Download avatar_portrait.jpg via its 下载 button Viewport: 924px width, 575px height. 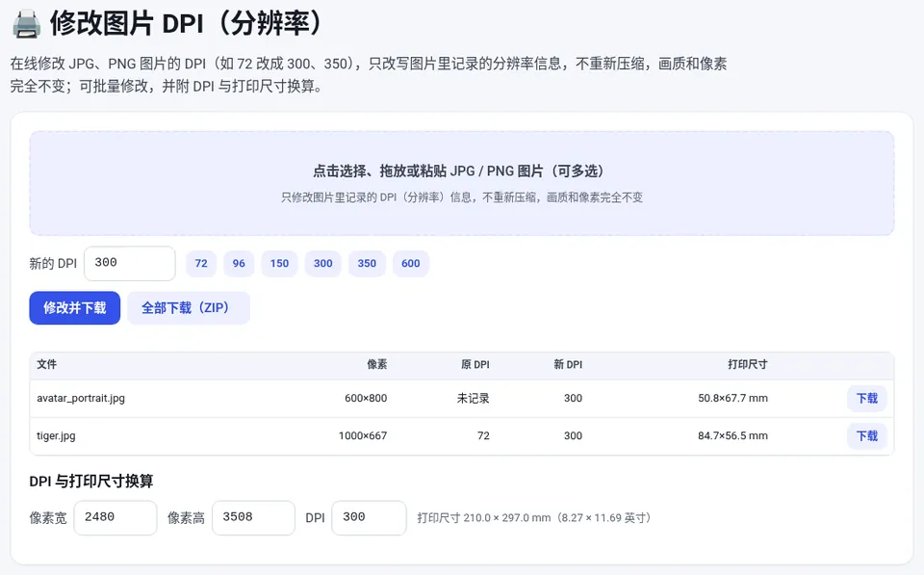867,399
